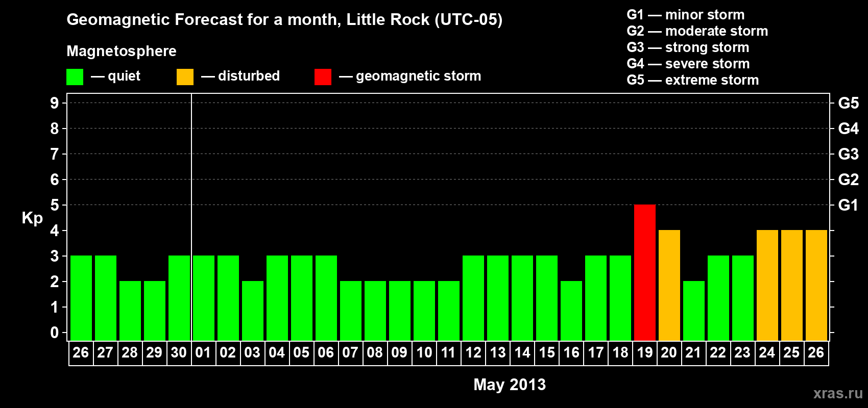Click the date cell 30

[179, 353]
